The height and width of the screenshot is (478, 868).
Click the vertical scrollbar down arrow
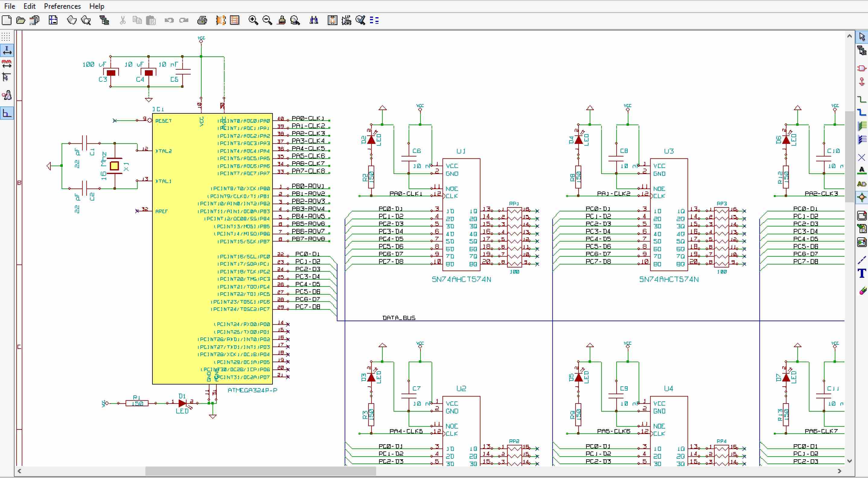click(x=850, y=461)
